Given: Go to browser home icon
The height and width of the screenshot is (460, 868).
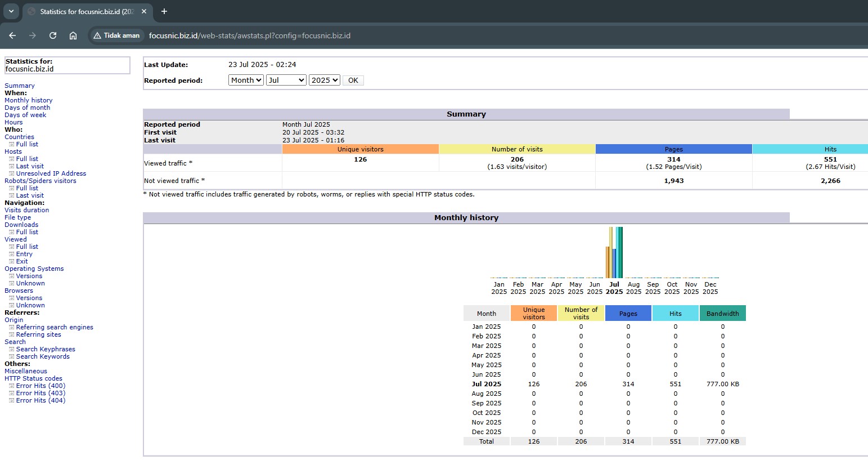Looking at the screenshot, I should tap(73, 35).
